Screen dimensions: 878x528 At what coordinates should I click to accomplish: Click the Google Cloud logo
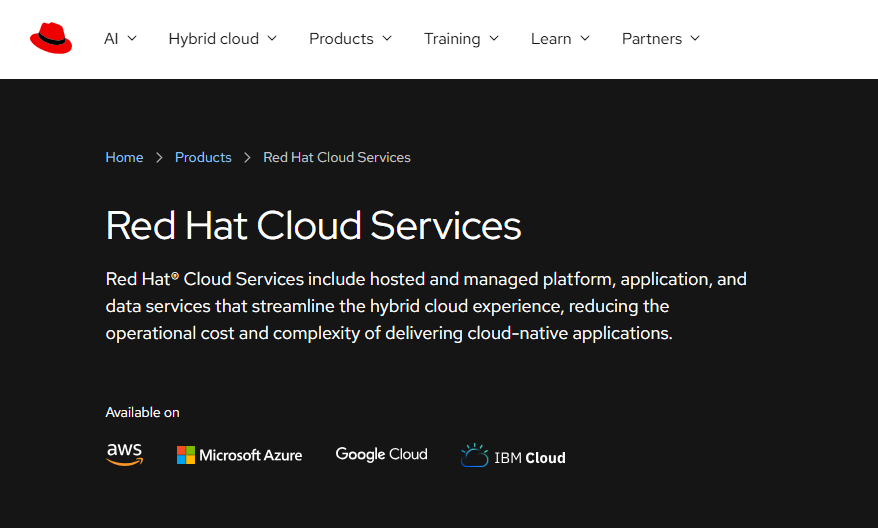(381, 454)
